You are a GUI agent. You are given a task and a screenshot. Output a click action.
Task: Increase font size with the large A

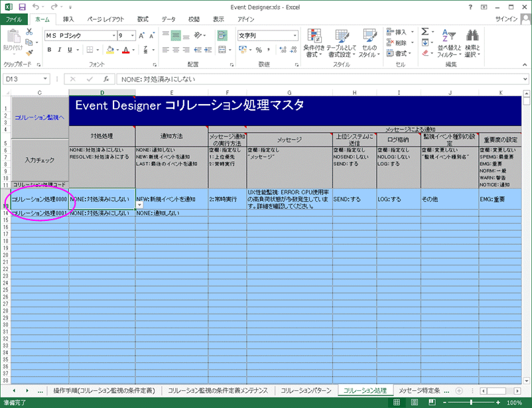141,35
